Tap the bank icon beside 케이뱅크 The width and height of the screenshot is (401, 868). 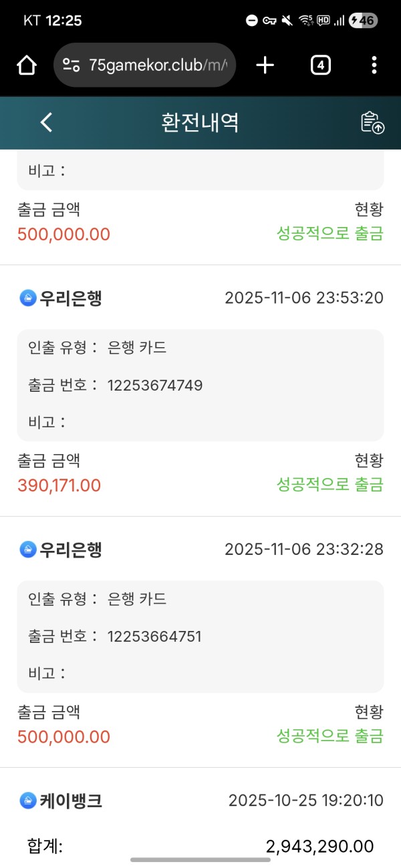click(x=27, y=800)
